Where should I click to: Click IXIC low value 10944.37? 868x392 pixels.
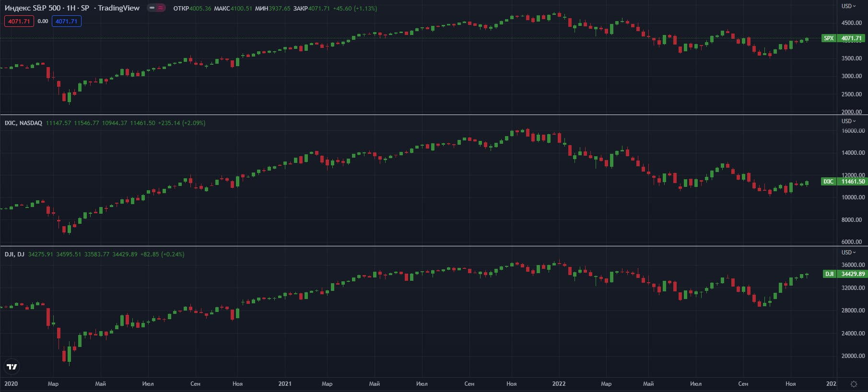tap(115, 123)
